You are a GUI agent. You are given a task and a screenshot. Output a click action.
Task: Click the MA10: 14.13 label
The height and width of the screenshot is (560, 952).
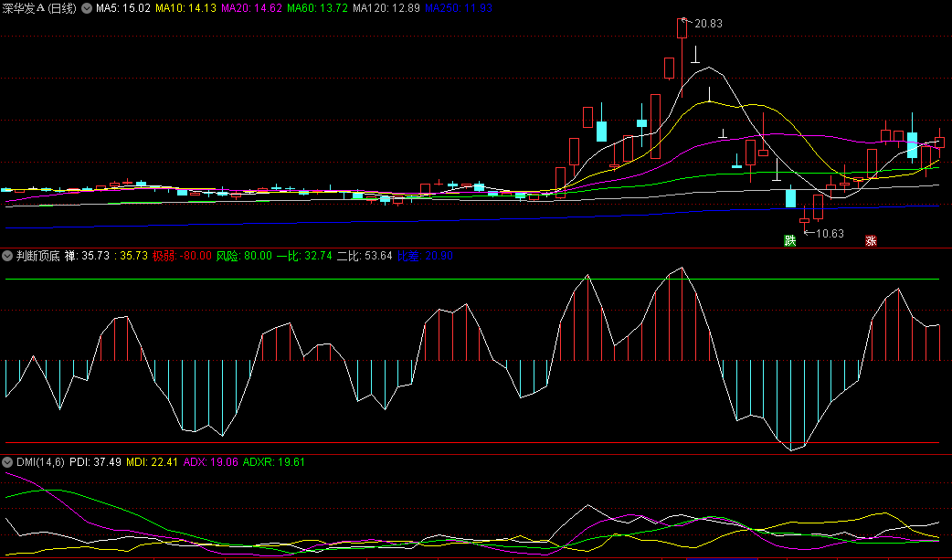185,8
